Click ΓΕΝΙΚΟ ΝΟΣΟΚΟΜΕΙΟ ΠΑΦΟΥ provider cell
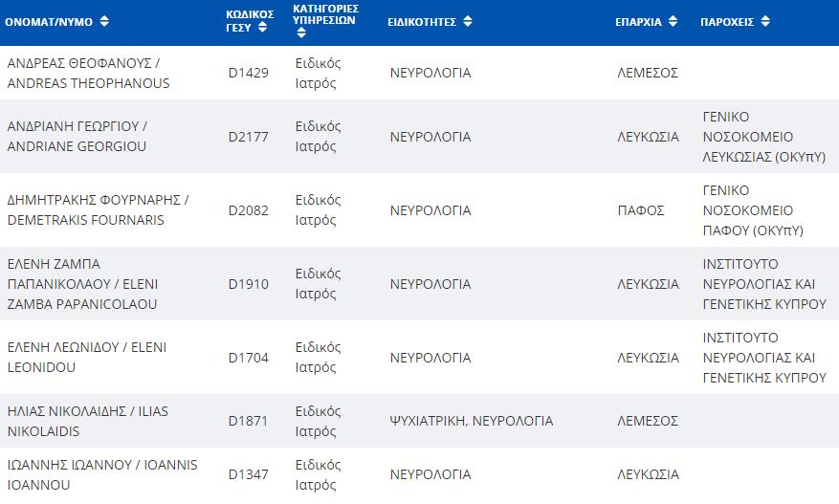 [754, 210]
